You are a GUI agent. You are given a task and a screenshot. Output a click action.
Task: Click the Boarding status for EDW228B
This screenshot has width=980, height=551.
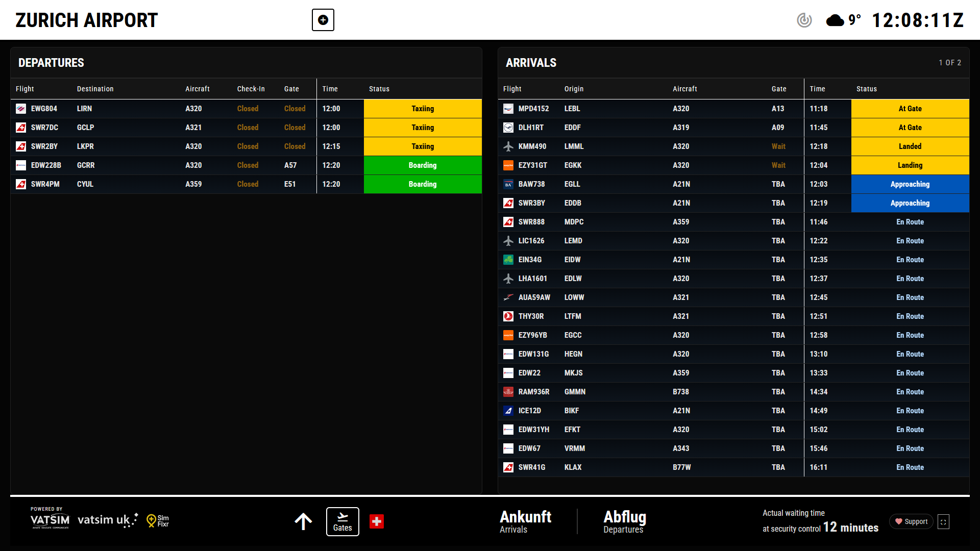[422, 165]
